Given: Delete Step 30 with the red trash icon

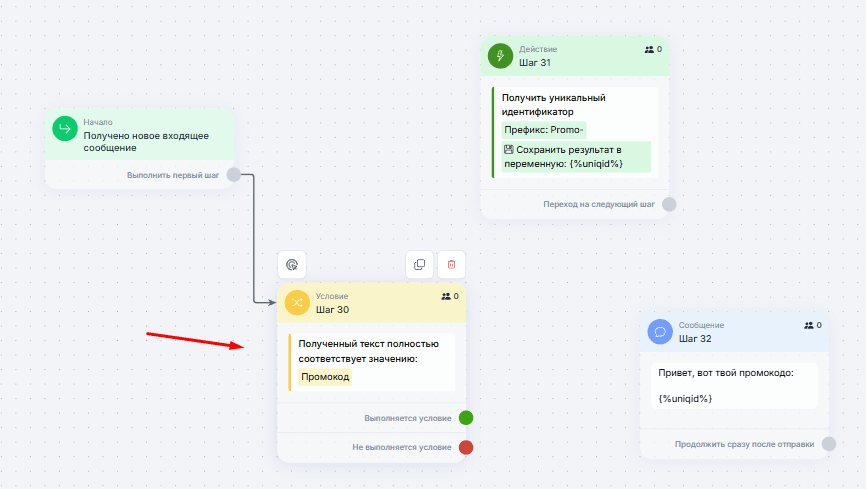Looking at the screenshot, I should click(x=452, y=265).
